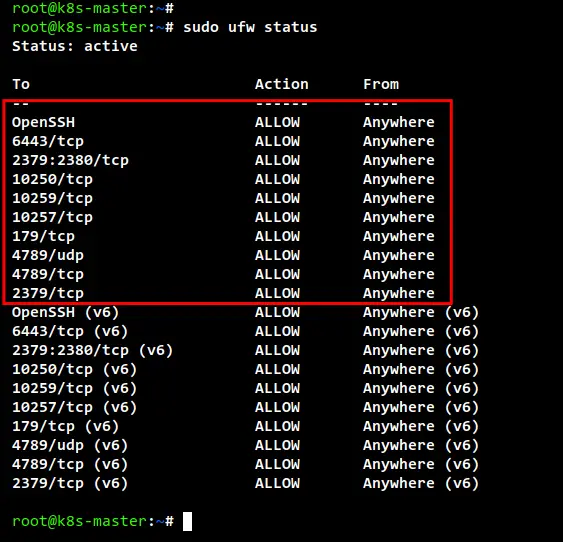This screenshot has width=563, height=542.
Task: Click the '6443/tcp (v6)' rule entry
Action: pos(70,332)
